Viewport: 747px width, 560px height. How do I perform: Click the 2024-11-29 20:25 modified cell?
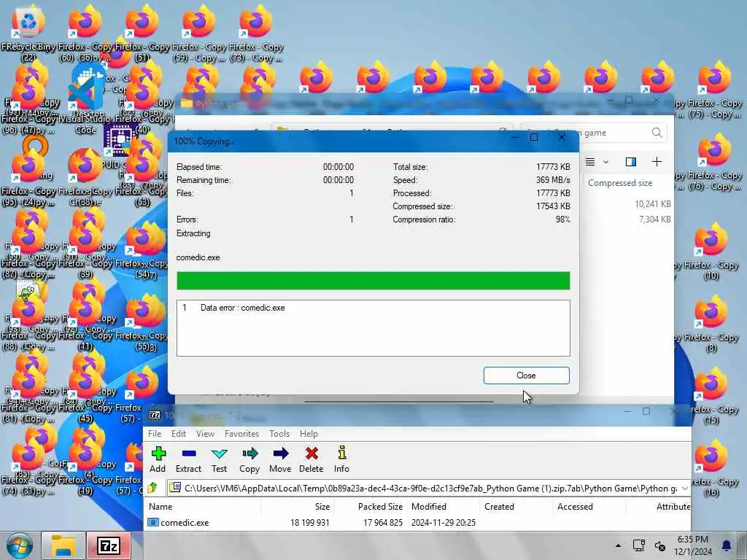click(x=444, y=522)
